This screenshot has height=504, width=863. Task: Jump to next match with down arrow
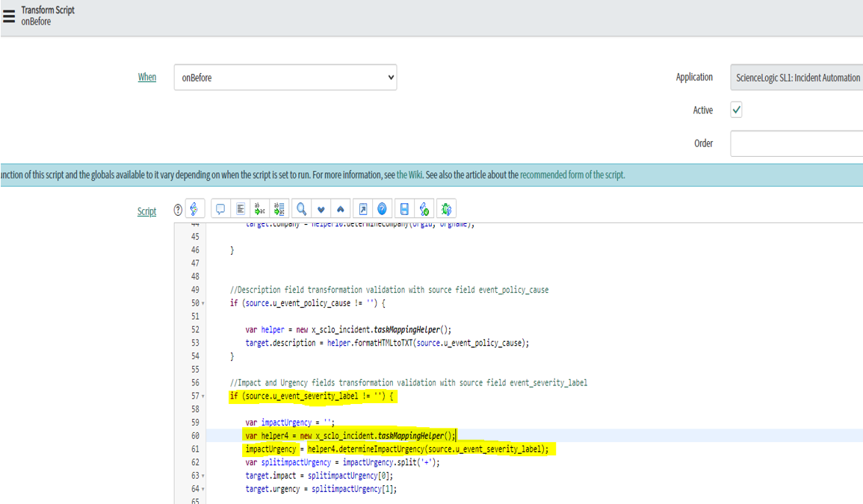[x=321, y=210]
